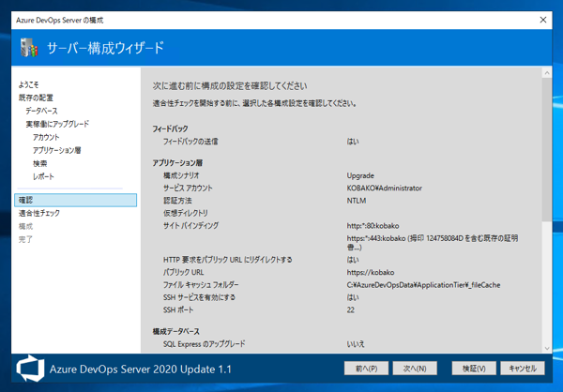Image resolution: width=563 pixels, height=392 pixels.
Task: Click the 仮想ディレクトリ label
Action: pyautogui.click(x=185, y=213)
